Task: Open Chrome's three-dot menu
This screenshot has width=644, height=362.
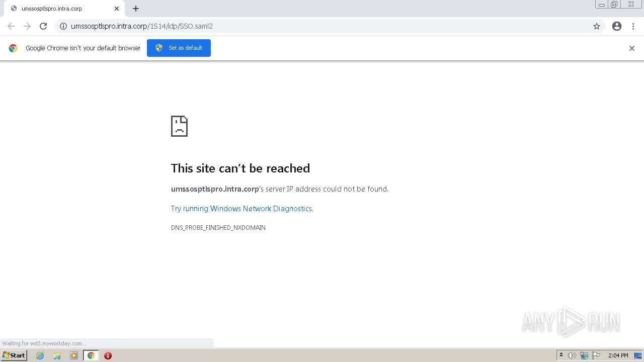Action: pos(633,26)
